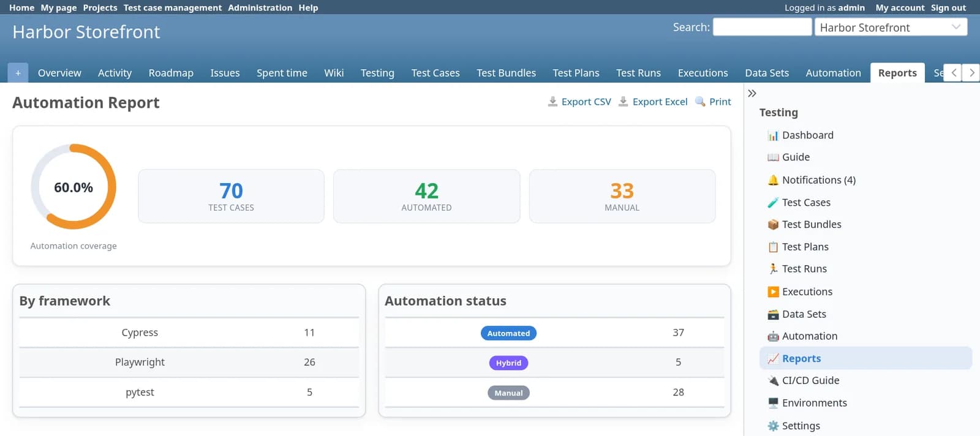This screenshot has width=980, height=436.
Task: Click the pytest framework row
Action: pos(189,392)
